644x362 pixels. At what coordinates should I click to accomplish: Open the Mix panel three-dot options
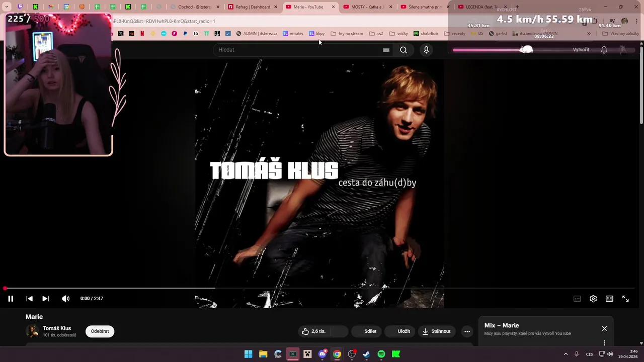[x=604, y=343]
